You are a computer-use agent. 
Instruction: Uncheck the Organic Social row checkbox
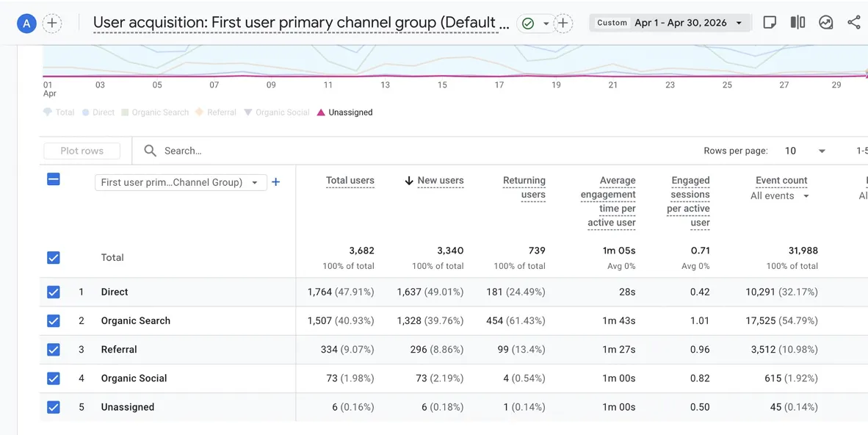(x=53, y=378)
